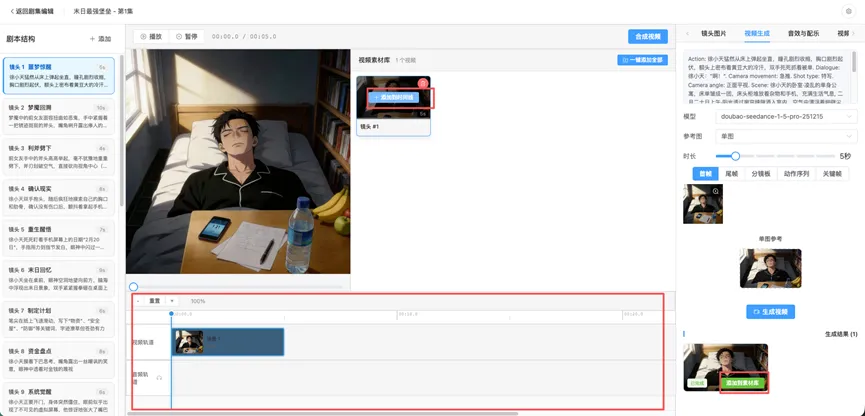Screen dimensions: 865x416
Task: Click the 100% zoom value in timeline
Action: (x=197, y=301)
